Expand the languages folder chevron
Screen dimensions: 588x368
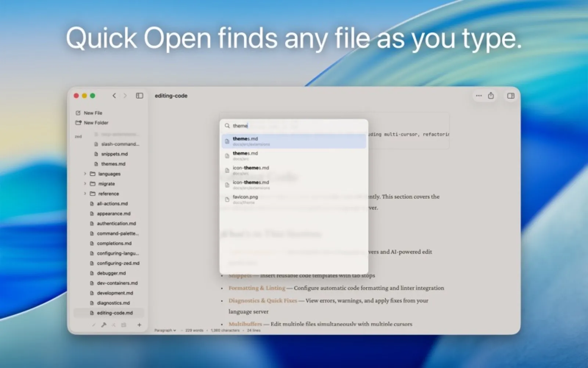click(x=85, y=174)
